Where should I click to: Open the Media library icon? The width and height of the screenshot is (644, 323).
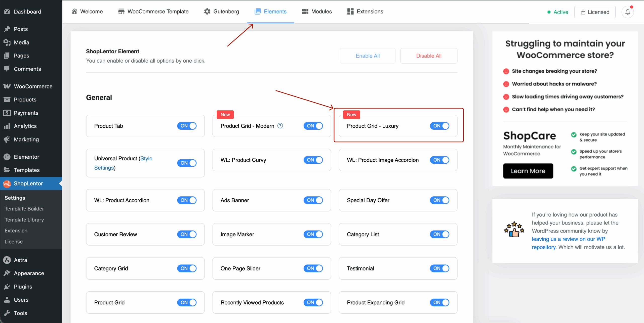click(7, 42)
